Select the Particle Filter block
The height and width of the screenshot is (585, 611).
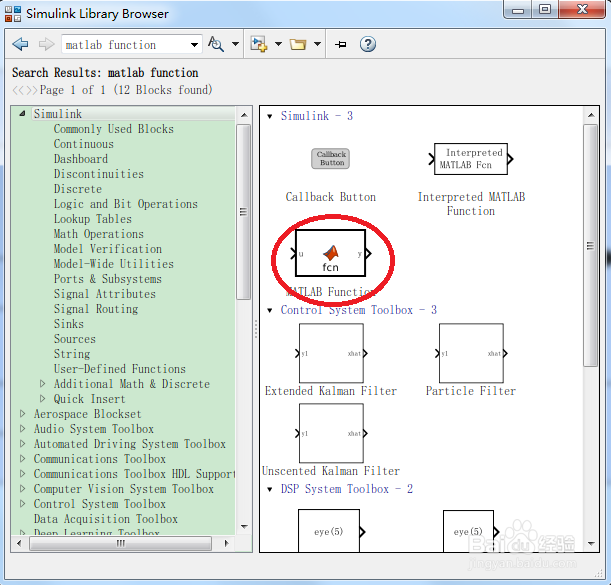pyautogui.click(x=471, y=353)
